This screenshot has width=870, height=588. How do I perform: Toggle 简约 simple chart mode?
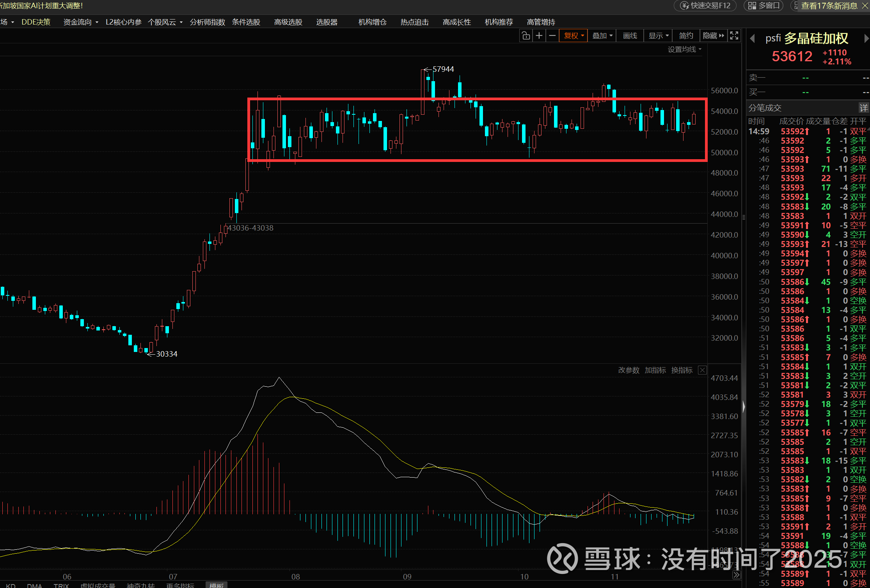(x=686, y=36)
